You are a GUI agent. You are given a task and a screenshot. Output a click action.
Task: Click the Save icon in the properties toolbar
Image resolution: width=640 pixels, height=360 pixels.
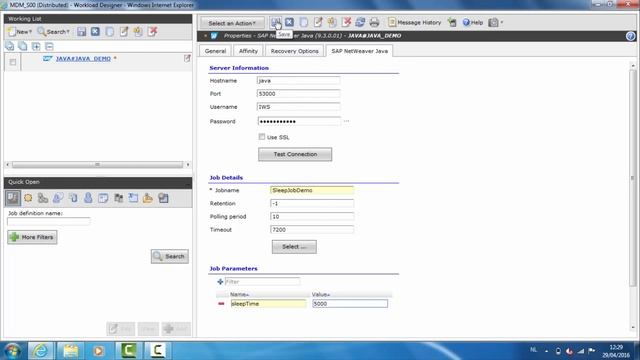pos(276,22)
